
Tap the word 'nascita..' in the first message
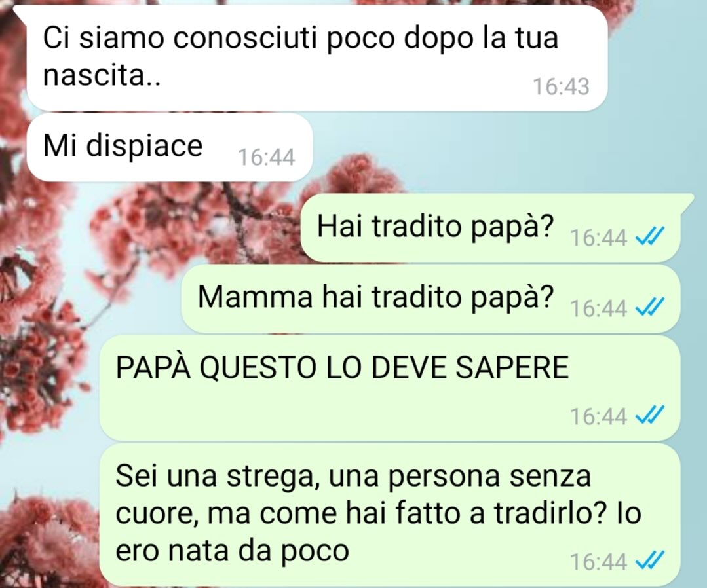[x=102, y=75]
